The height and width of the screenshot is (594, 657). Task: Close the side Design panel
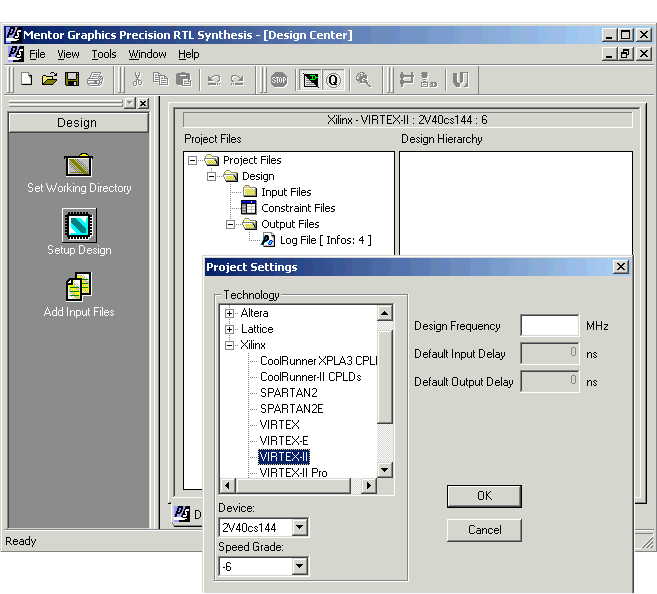[143, 103]
